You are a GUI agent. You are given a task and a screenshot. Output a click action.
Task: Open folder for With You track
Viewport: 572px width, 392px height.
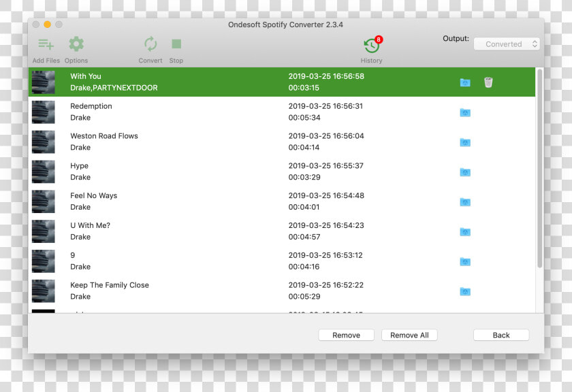pyautogui.click(x=465, y=83)
